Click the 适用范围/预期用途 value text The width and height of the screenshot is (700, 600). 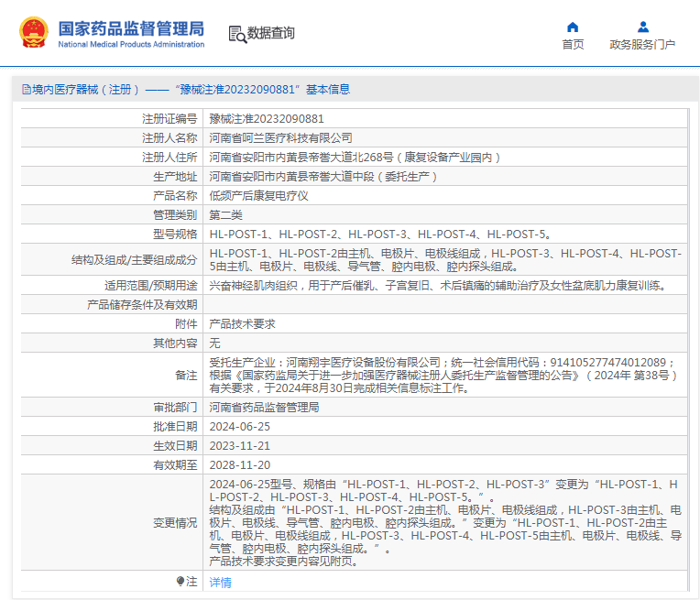438,285
